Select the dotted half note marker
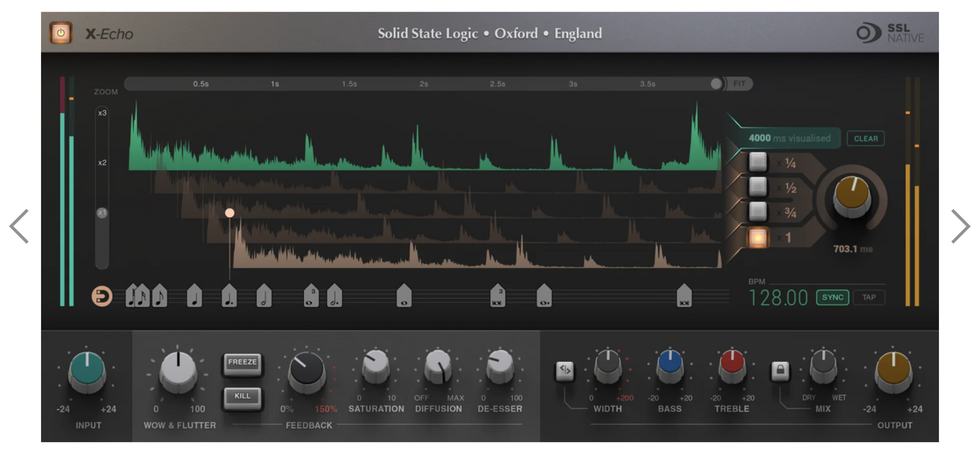980x449 pixels. tap(334, 297)
